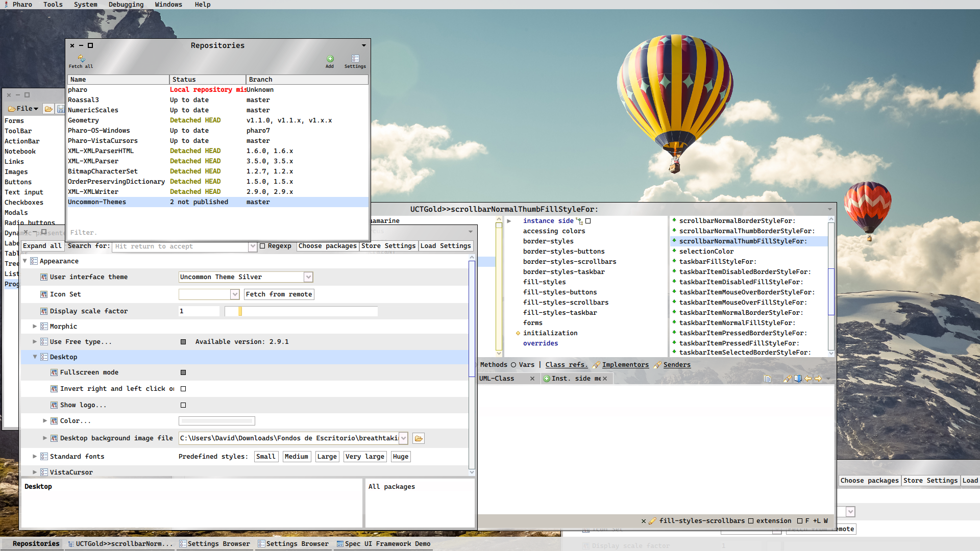Switch to the UML-Class tab
Viewport: 980px width, 551px height.
pyautogui.click(x=497, y=379)
